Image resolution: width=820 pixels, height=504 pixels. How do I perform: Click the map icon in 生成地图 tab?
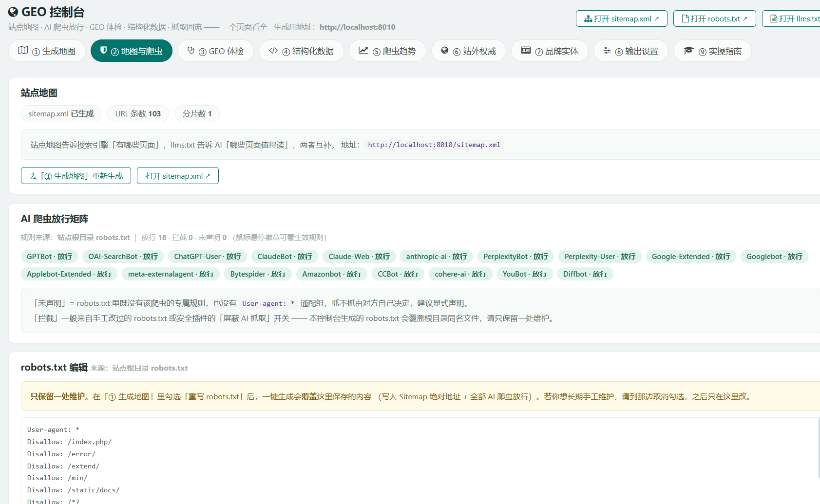coord(23,50)
